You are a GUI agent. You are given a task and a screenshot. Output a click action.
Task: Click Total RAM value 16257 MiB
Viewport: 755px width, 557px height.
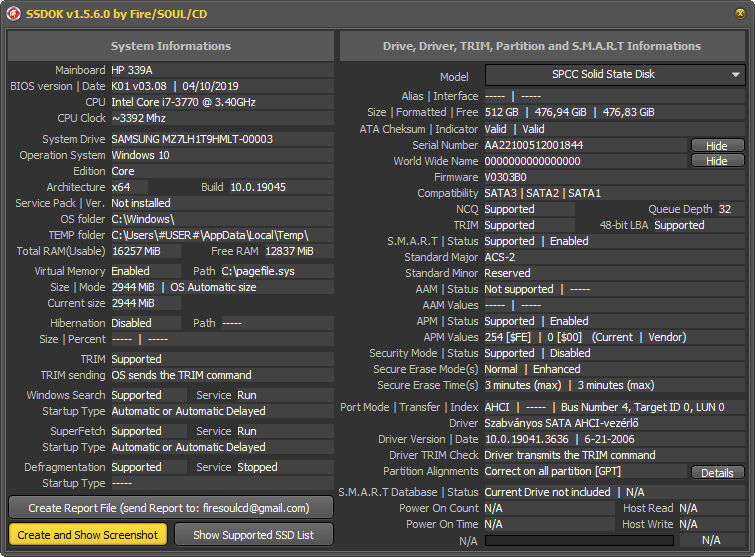pyautogui.click(x=136, y=251)
